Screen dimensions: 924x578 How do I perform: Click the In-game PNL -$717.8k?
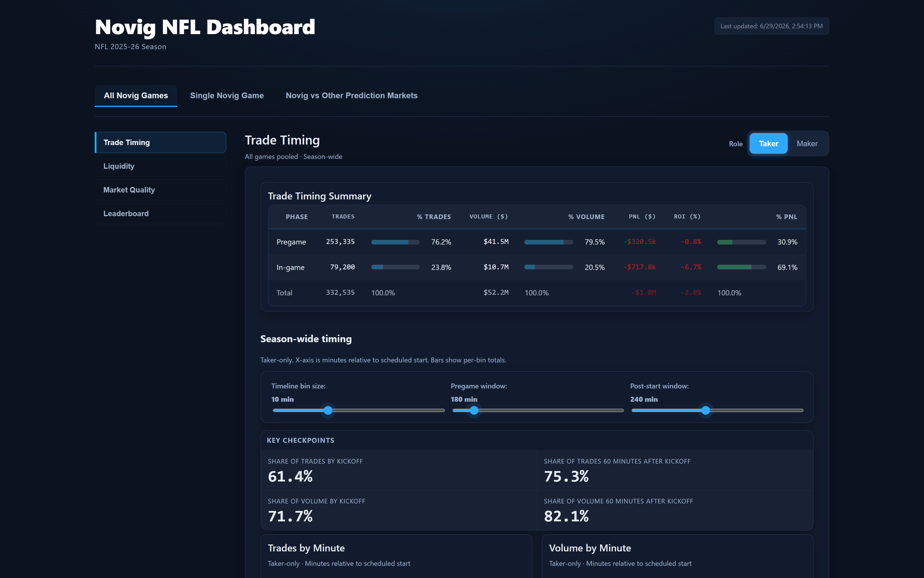click(640, 267)
